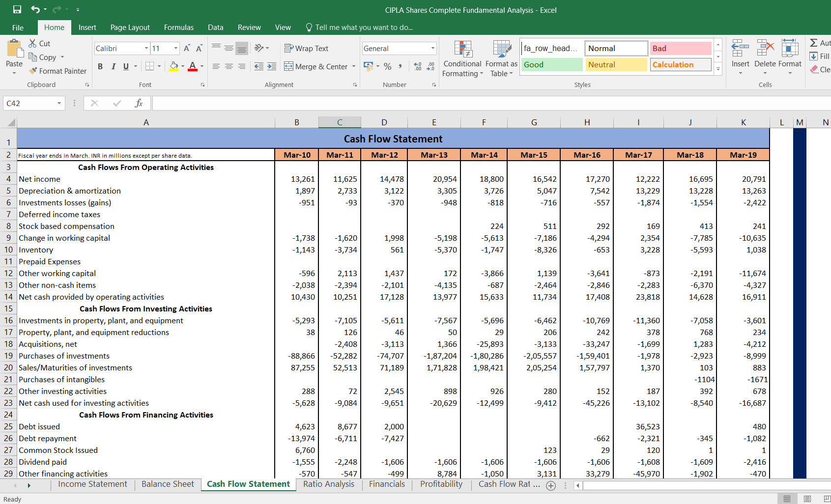
Task: Click the Insert Cells icon
Action: click(x=740, y=49)
